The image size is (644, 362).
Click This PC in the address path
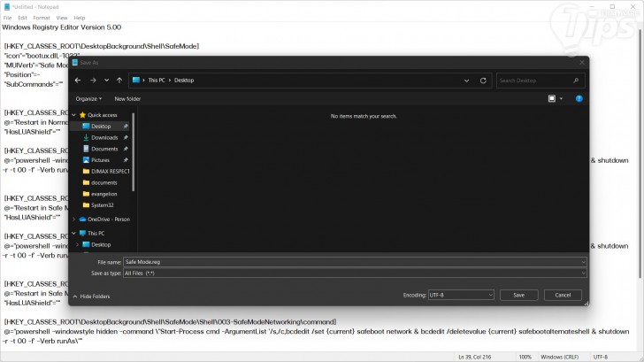coord(157,81)
